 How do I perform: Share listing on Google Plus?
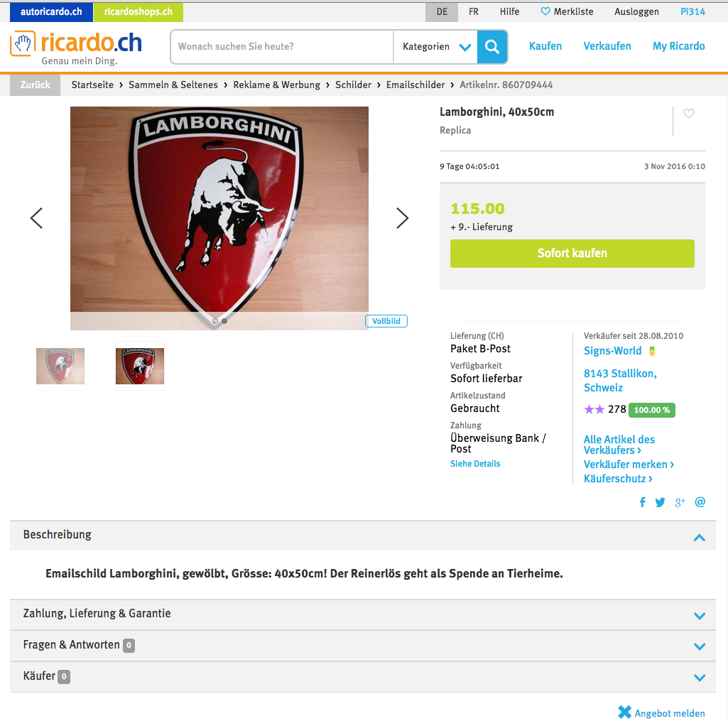(680, 502)
